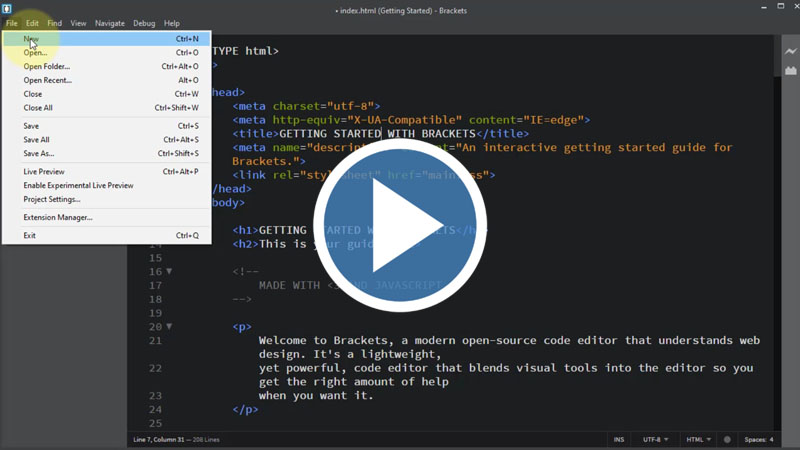The height and width of the screenshot is (450, 800).
Task: Open the HTML language mode dropdown
Action: [x=697, y=440]
